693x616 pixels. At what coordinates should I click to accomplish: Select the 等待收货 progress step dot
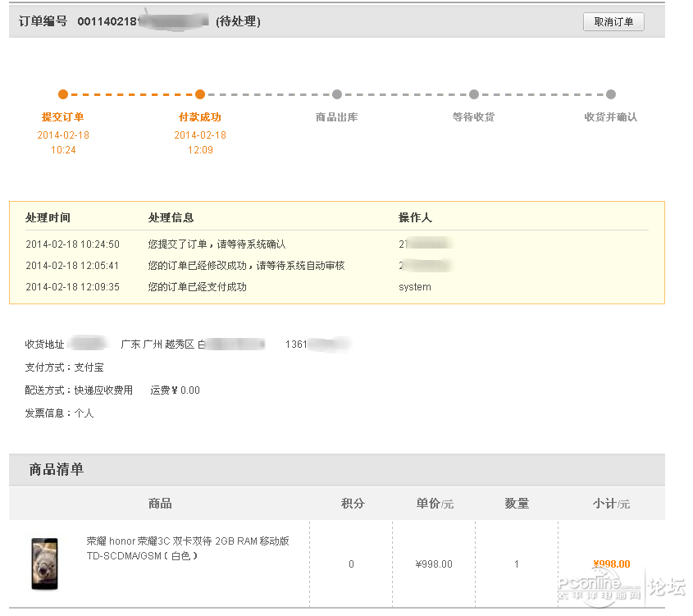point(474,94)
